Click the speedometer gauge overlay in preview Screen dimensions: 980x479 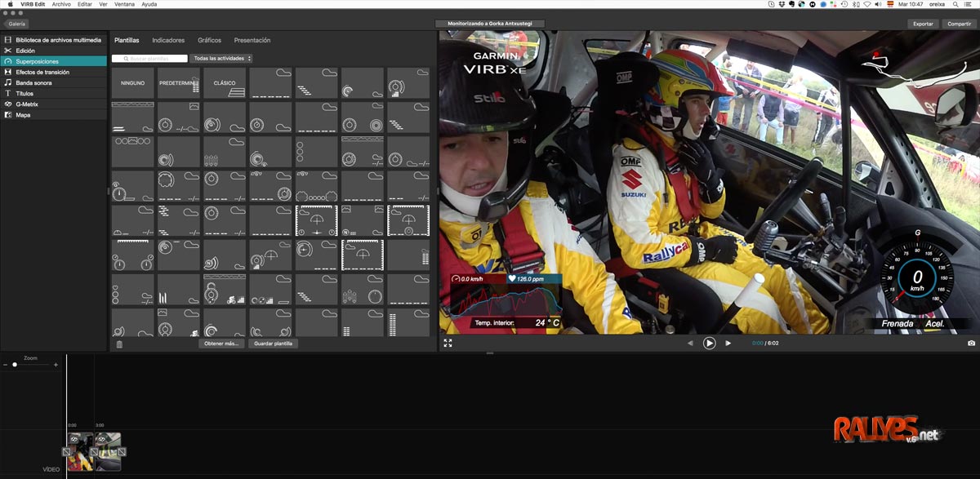[917, 277]
